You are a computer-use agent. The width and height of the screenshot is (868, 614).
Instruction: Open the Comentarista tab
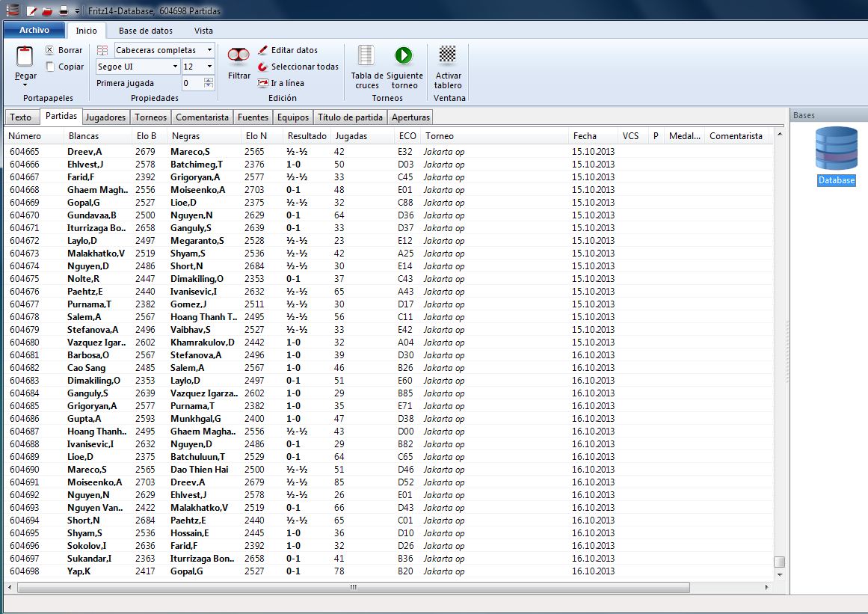click(x=202, y=117)
